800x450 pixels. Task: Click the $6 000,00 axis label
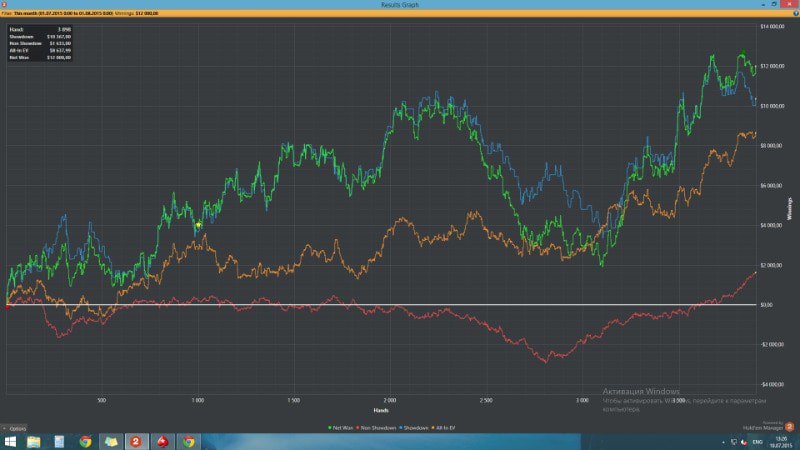(x=771, y=186)
